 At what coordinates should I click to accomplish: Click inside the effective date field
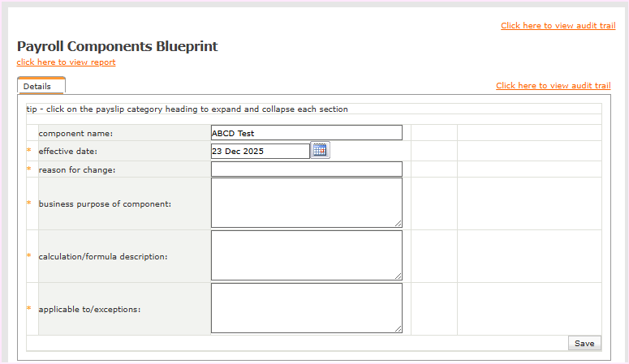260,151
